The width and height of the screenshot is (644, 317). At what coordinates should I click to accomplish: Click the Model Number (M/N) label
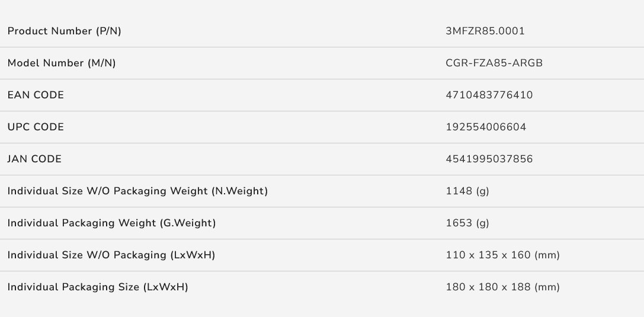click(61, 63)
